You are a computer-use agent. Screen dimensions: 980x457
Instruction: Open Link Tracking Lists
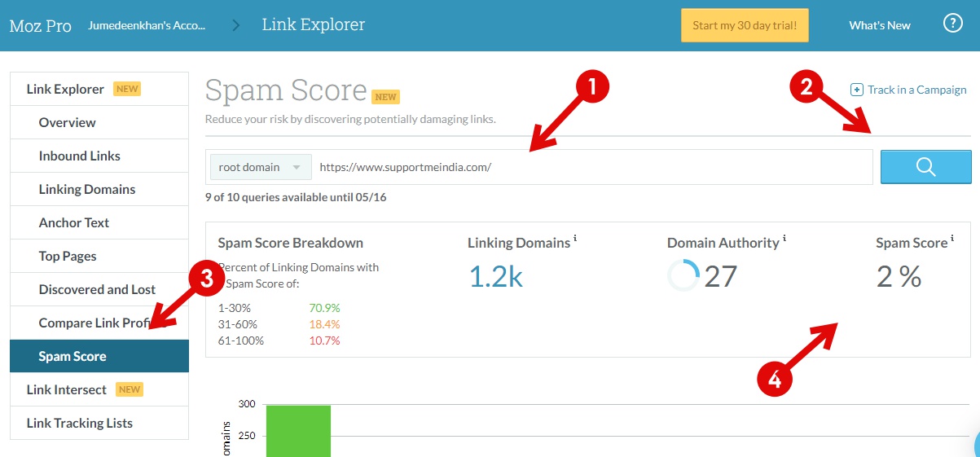click(x=99, y=423)
